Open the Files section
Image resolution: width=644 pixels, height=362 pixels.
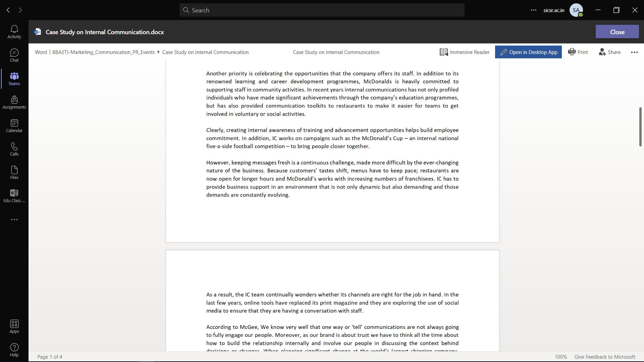[14, 172]
